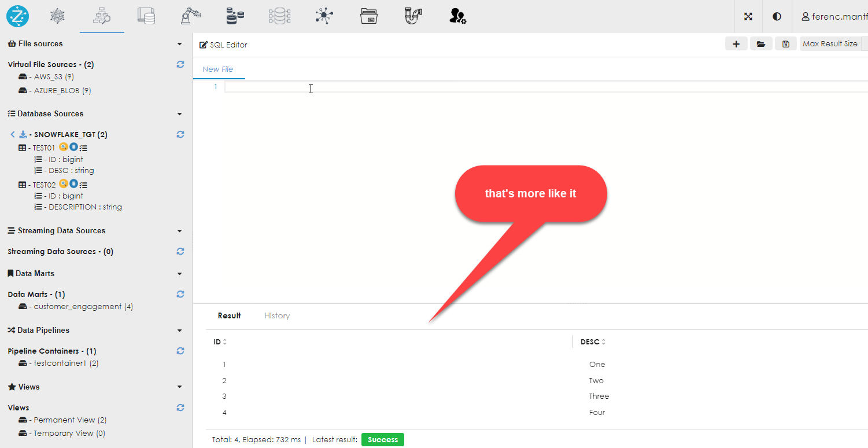Open the document database stack icon
This screenshot has height=448, width=868.
(x=146, y=16)
